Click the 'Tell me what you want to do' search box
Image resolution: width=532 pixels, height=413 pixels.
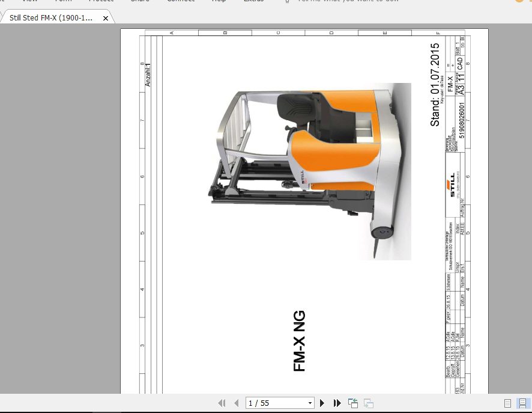point(347,1)
